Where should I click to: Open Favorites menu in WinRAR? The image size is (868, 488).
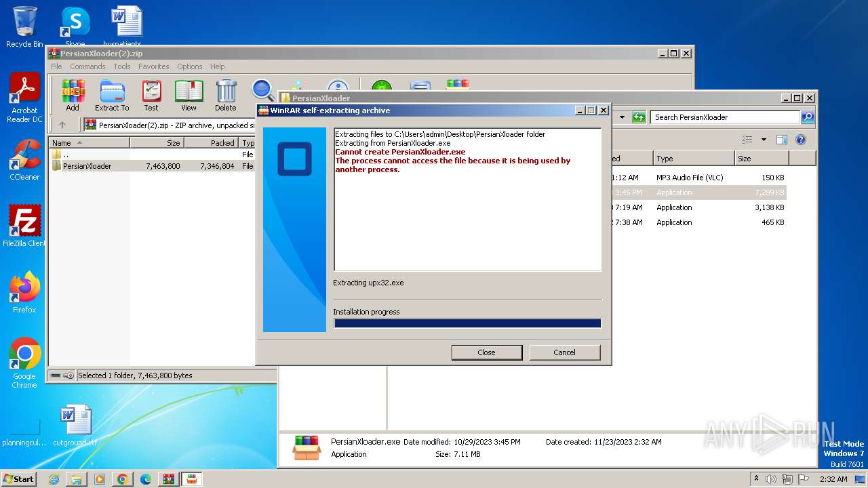[154, 66]
